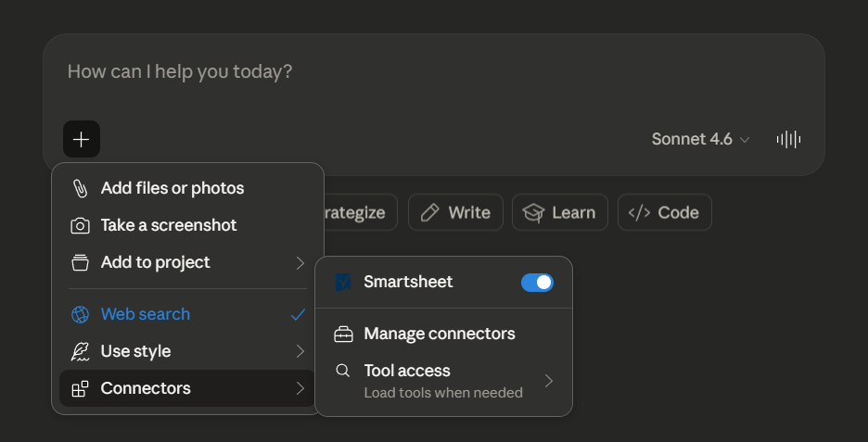Click the Manage connectors toolbox icon
Image resolution: width=868 pixels, height=442 pixels.
[343, 334]
